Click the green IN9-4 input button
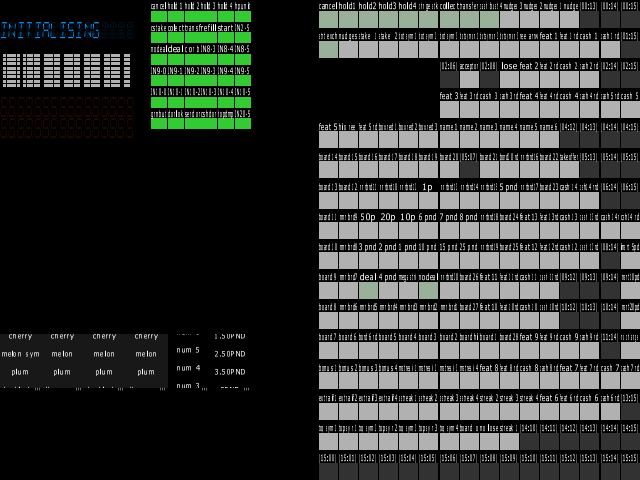This screenshot has height=480, width=640. (x=226, y=80)
